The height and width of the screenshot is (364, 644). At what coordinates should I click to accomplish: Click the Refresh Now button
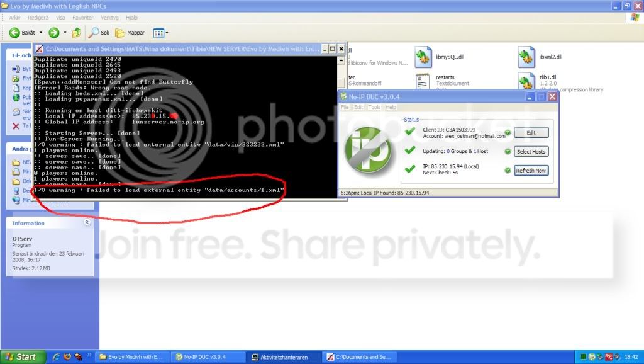(531, 171)
